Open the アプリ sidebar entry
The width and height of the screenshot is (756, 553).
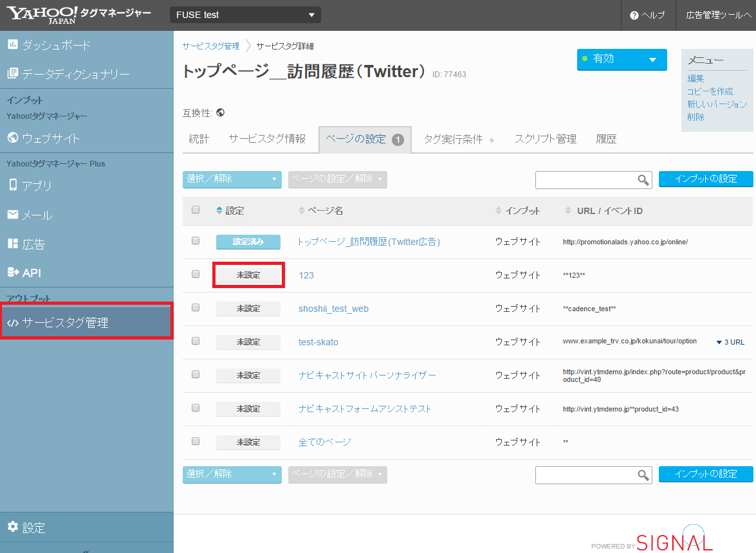point(30,185)
